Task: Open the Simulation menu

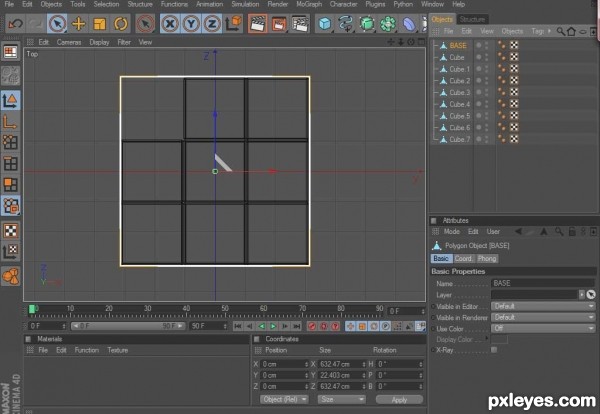Action: [245, 4]
